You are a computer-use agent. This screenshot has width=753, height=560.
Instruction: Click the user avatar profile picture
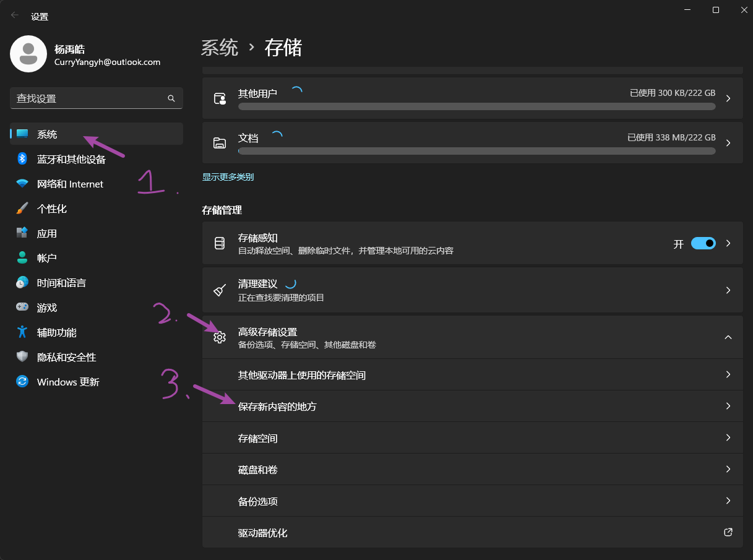pos(28,54)
